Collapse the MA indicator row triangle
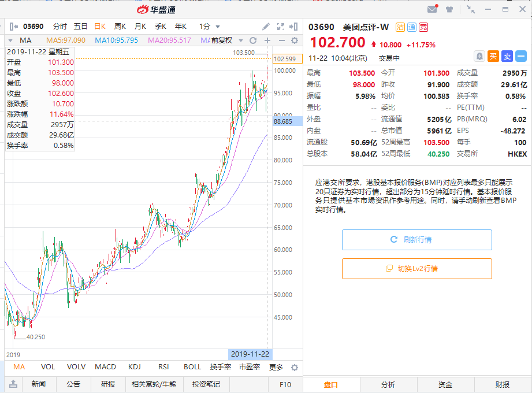 point(10,40)
